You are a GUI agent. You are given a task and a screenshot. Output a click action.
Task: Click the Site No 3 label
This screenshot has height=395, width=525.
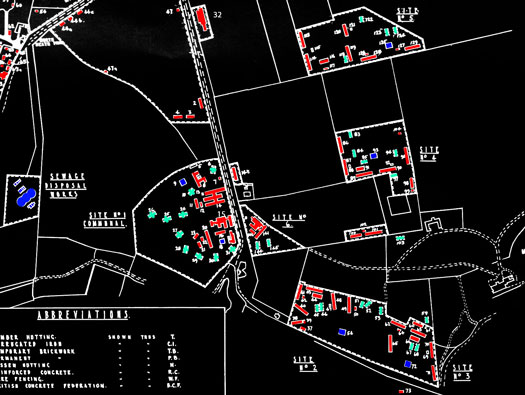tap(462, 372)
